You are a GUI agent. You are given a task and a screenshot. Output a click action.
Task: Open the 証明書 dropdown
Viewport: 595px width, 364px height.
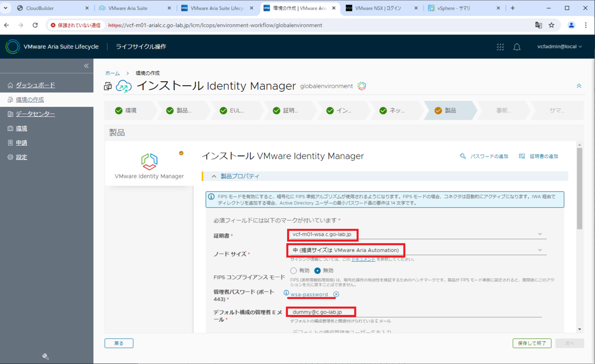click(x=417, y=234)
